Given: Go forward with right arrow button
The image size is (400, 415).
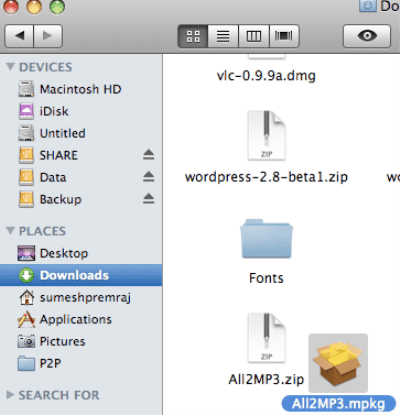Looking at the screenshot, I should [x=48, y=36].
